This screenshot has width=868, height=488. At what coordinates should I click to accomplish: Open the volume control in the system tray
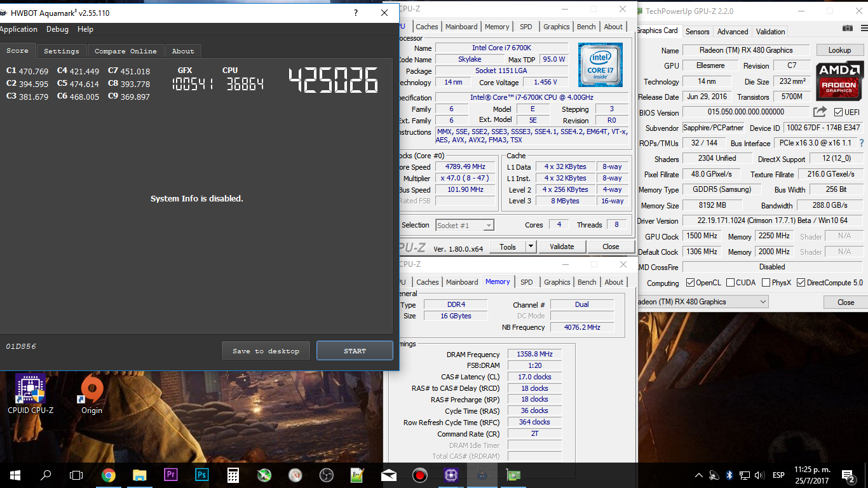point(759,475)
